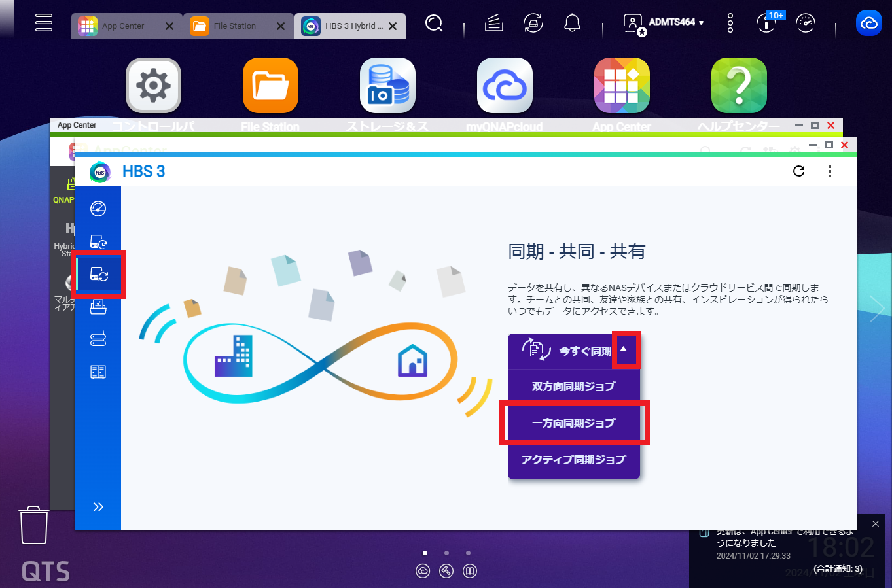Open the 10+ info notice icon
The image size is (892, 588).
coord(768,23)
